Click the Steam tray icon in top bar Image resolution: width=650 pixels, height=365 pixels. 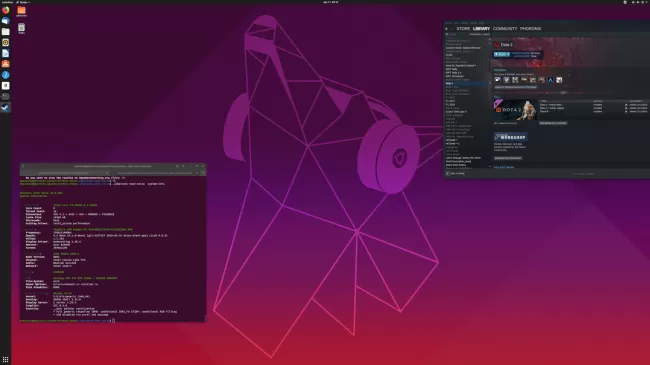point(625,2)
